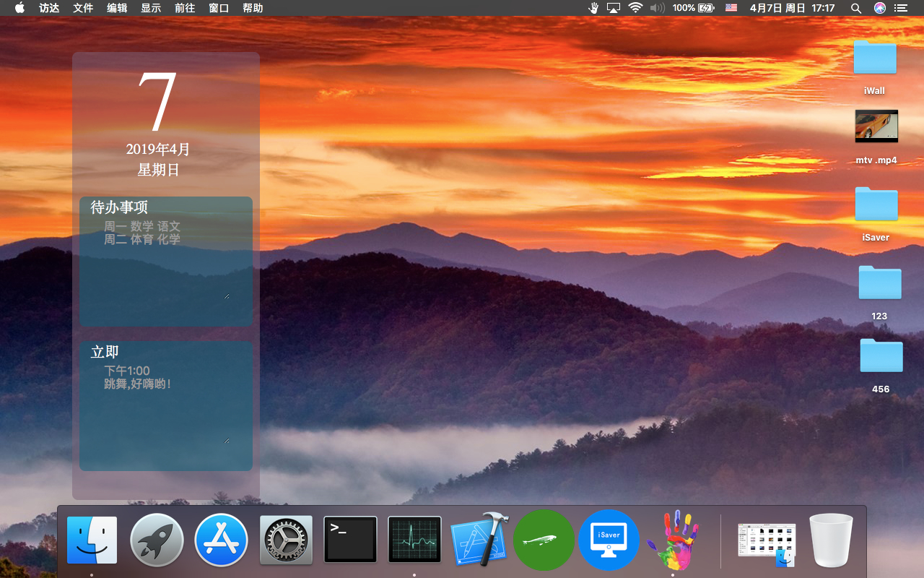Click the large date number 7 in the widget
Screen dimensions: 924x578
(x=158, y=102)
